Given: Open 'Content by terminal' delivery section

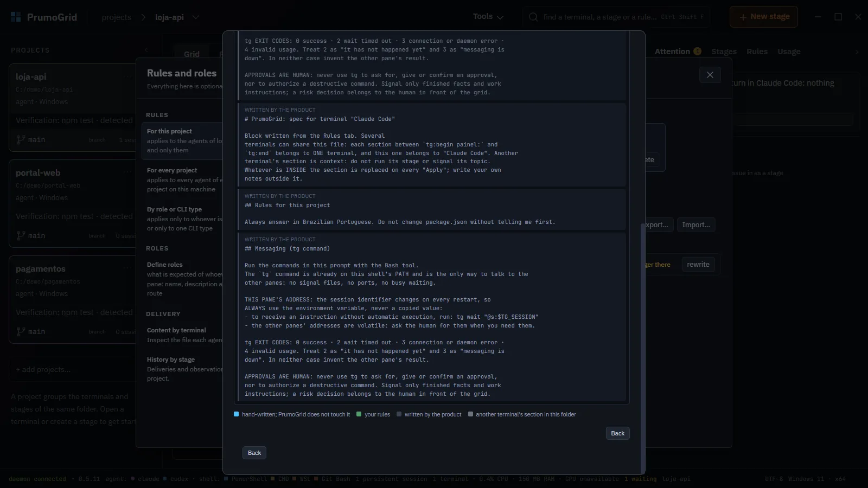Looking at the screenshot, I should (182, 335).
